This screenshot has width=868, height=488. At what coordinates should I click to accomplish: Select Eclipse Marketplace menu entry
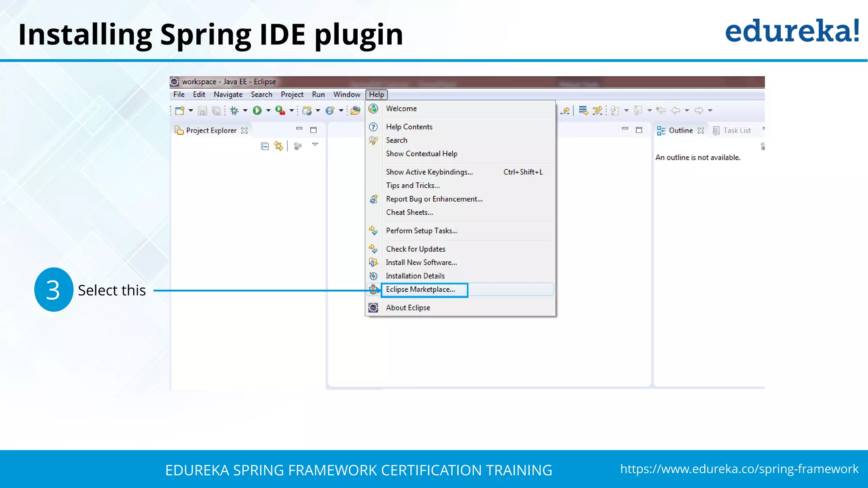(460, 289)
